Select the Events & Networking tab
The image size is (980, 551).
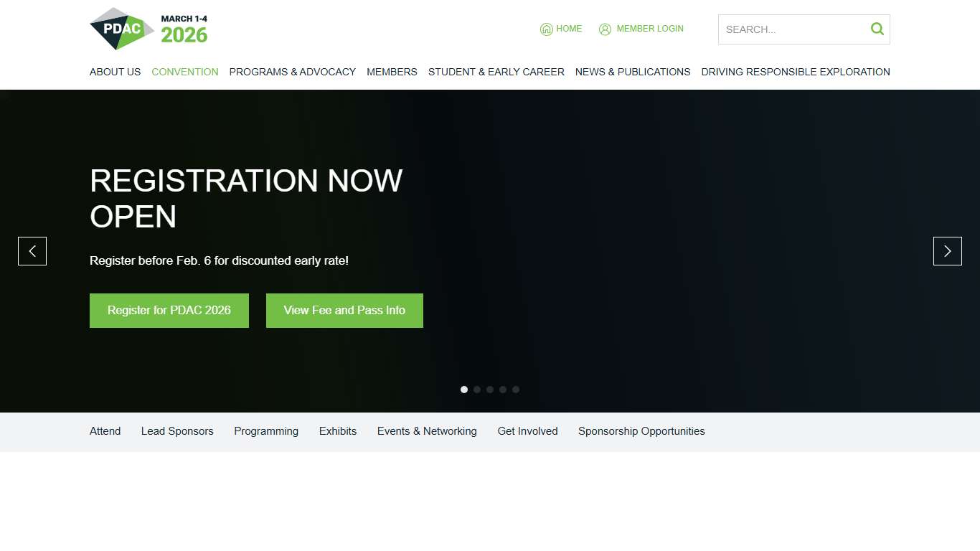427,431
